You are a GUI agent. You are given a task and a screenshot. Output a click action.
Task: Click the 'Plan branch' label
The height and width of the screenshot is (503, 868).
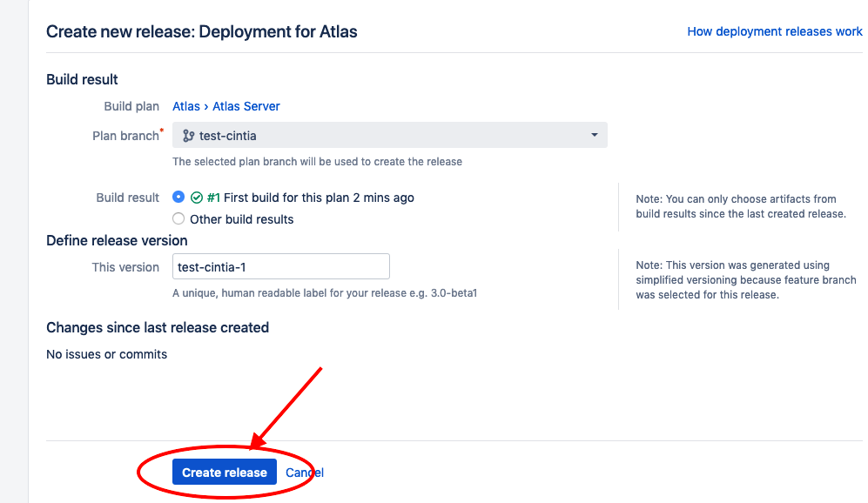click(x=125, y=136)
